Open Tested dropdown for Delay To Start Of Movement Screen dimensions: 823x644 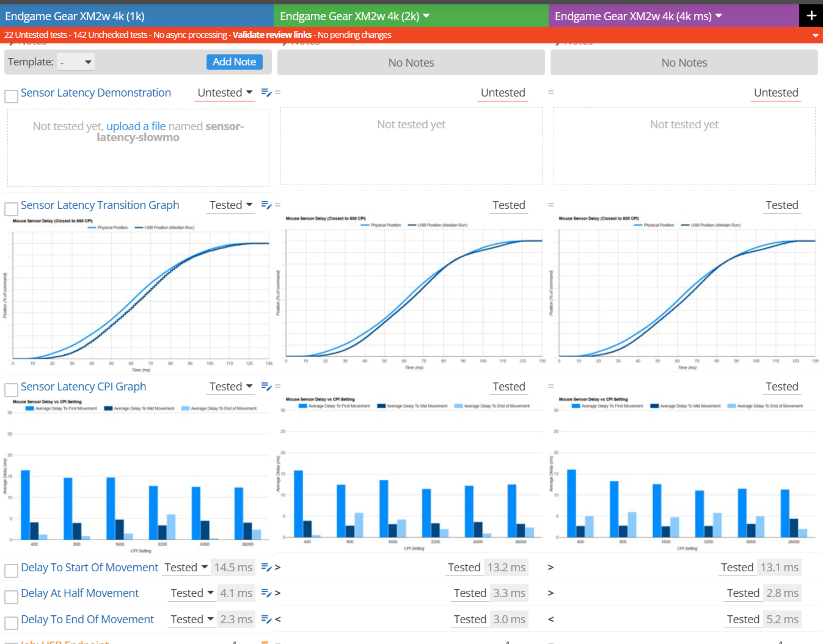point(186,567)
